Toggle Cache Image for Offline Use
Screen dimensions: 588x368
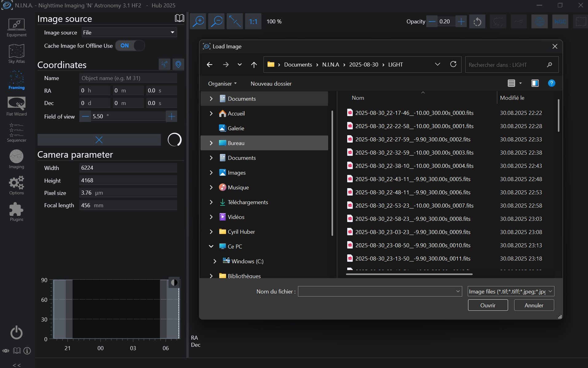[x=130, y=46]
